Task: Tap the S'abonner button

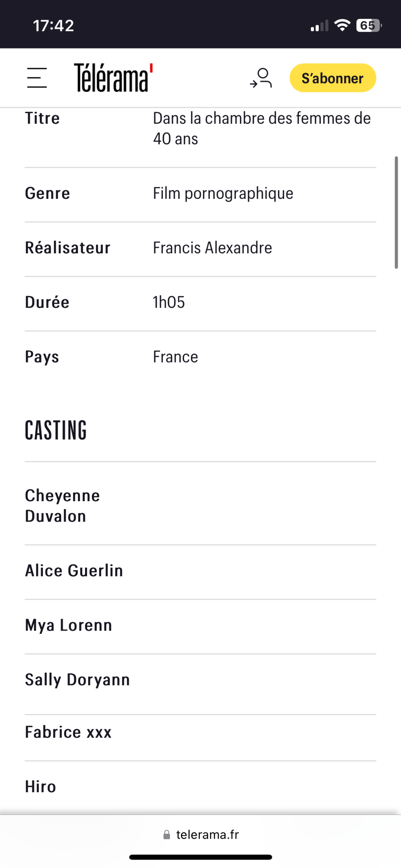Action: (333, 78)
